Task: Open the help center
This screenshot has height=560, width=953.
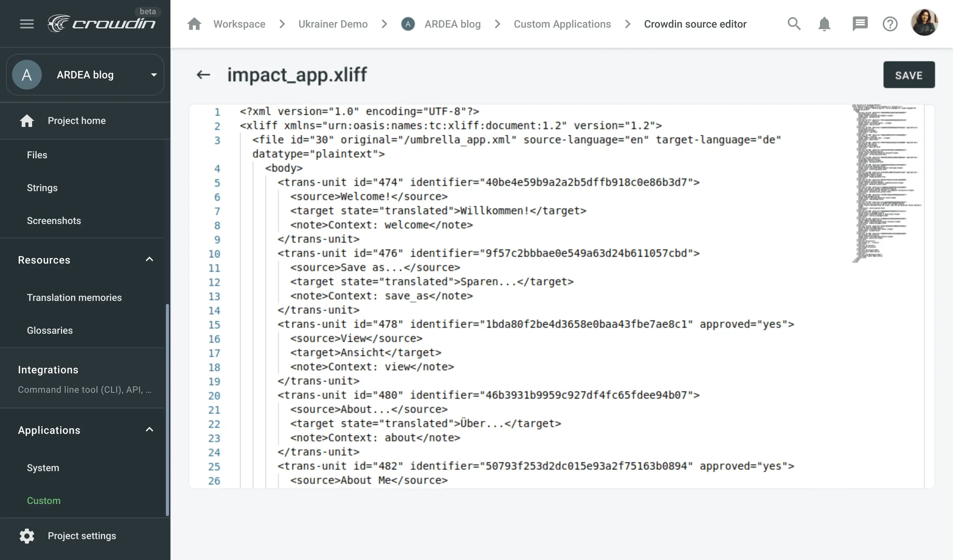Action: tap(890, 24)
